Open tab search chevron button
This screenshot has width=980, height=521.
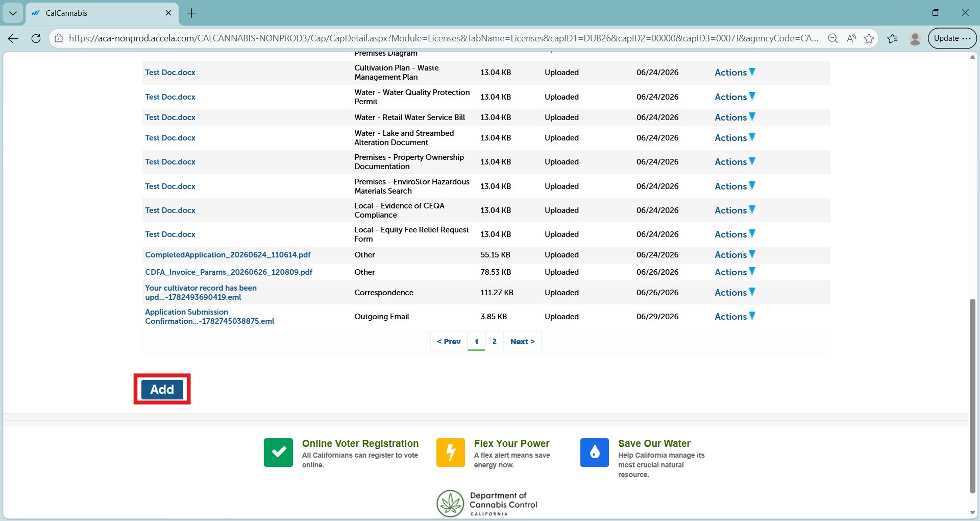coord(13,13)
